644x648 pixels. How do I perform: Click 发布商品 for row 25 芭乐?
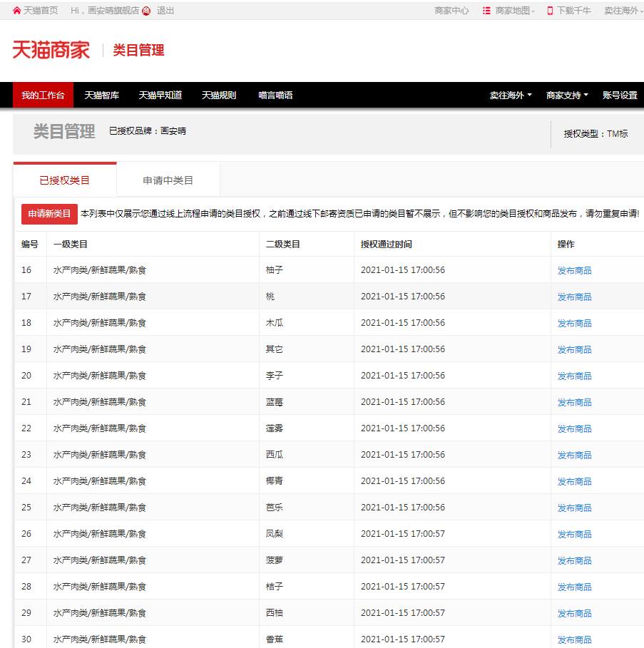(575, 508)
